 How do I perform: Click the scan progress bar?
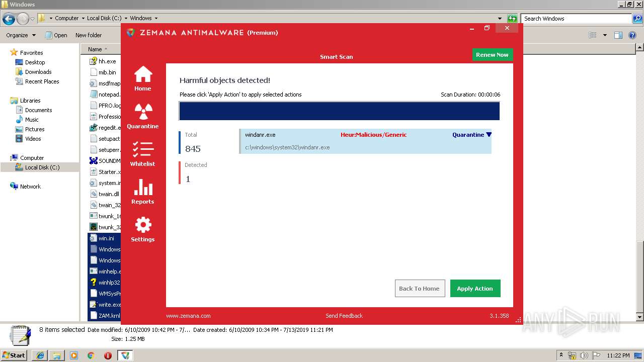[339, 111]
